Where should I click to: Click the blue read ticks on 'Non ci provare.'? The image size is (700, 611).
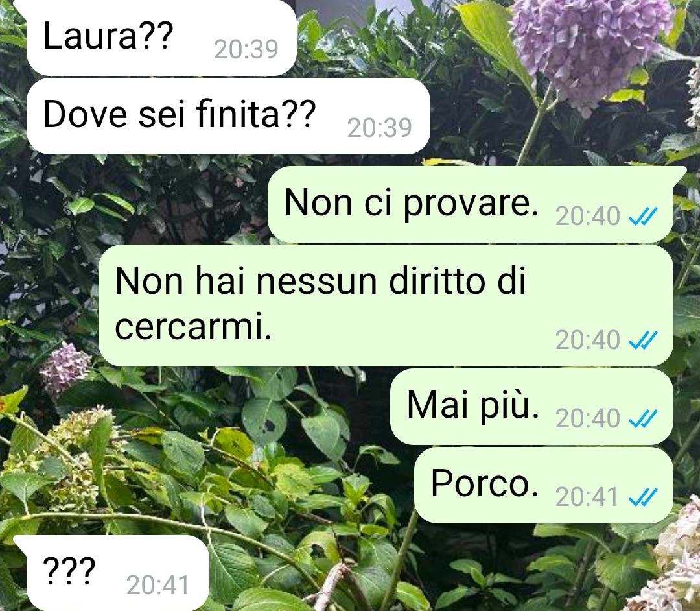pyautogui.click(x=642, y=217)
